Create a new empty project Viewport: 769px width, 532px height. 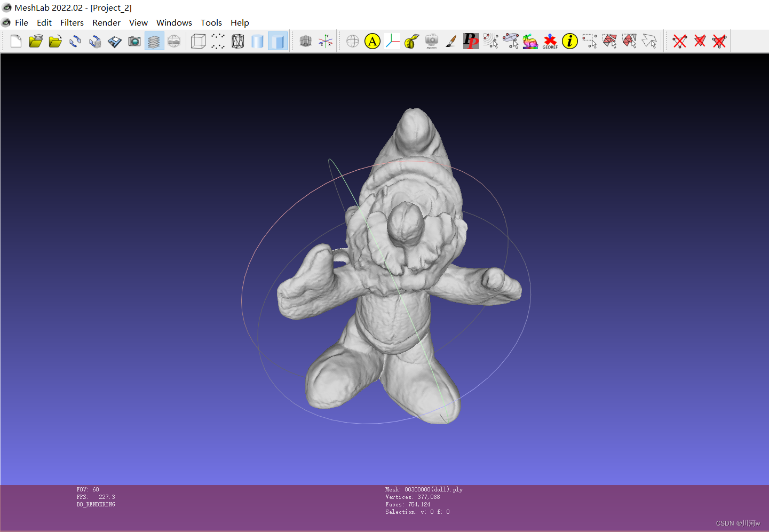(16, 41)
